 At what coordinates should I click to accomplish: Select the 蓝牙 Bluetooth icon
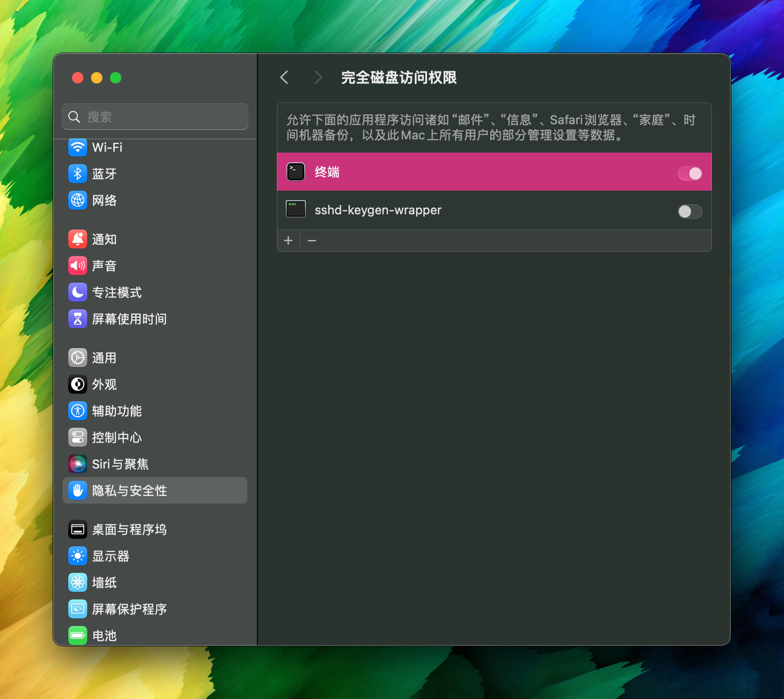(78, 174)
